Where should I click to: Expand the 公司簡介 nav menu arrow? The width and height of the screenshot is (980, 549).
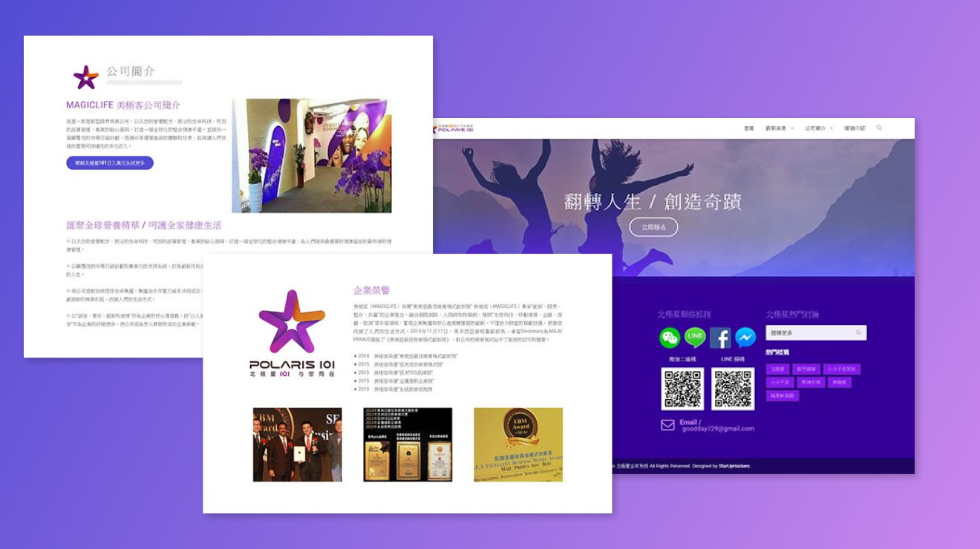pyautogui.click(x=831, y=128)
